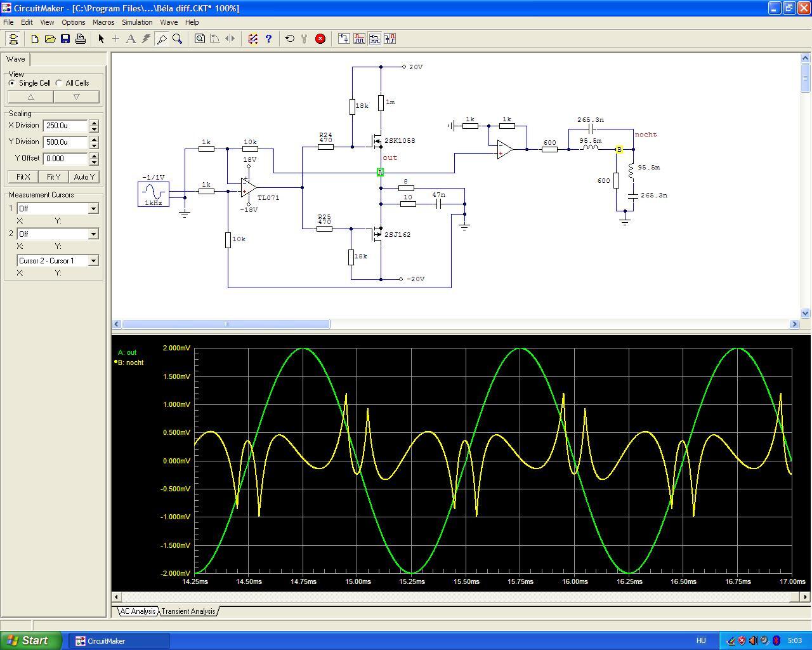Select the Single Cell radio button
The width and height of the screenshot is (812, 650).
tap(12, 83)
